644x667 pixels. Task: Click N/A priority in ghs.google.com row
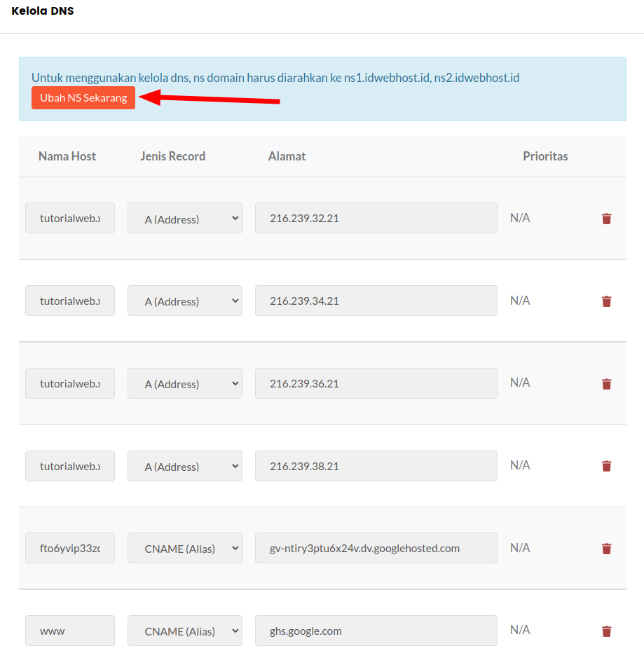[x=520, y=630]
